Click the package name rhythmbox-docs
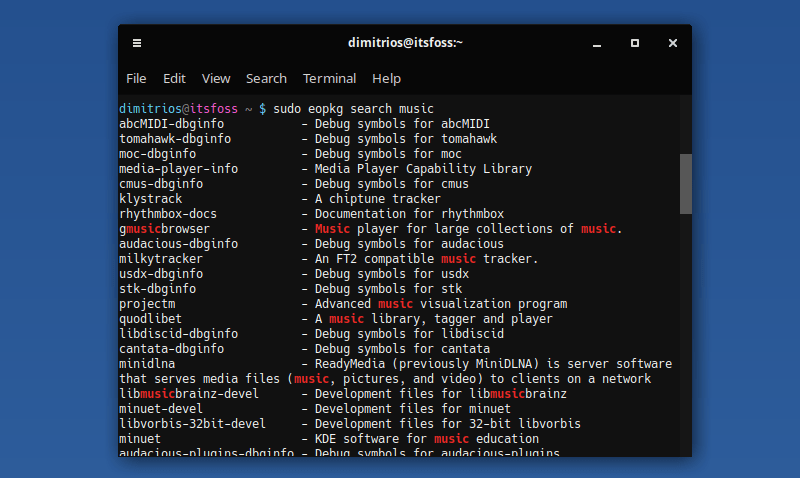The height and width of the screenshot is (478, 800). (168, 214)
